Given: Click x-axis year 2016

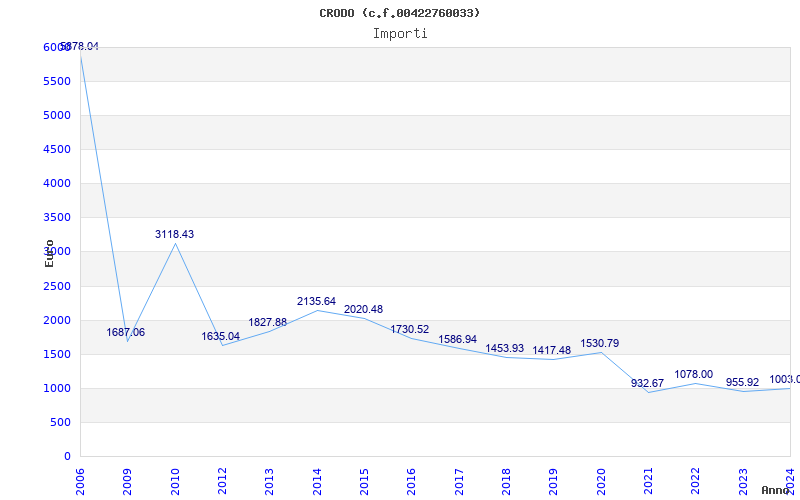Looking at the screenshot, I should 411,482.
